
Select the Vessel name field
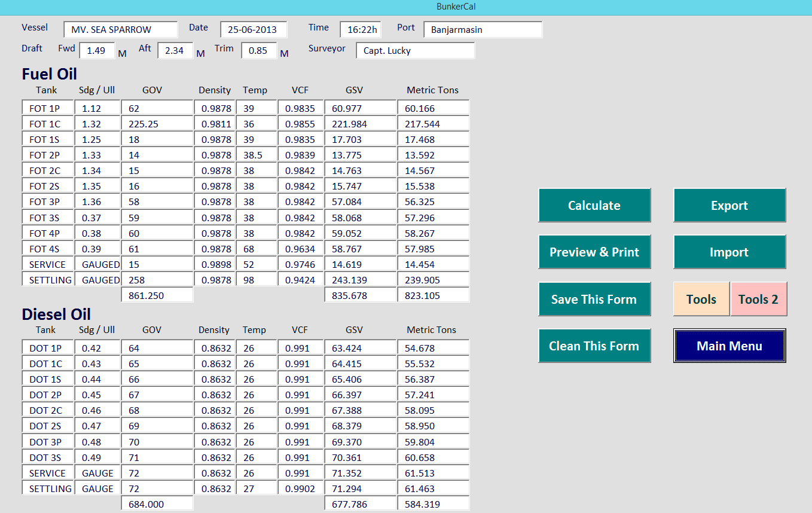121,29
